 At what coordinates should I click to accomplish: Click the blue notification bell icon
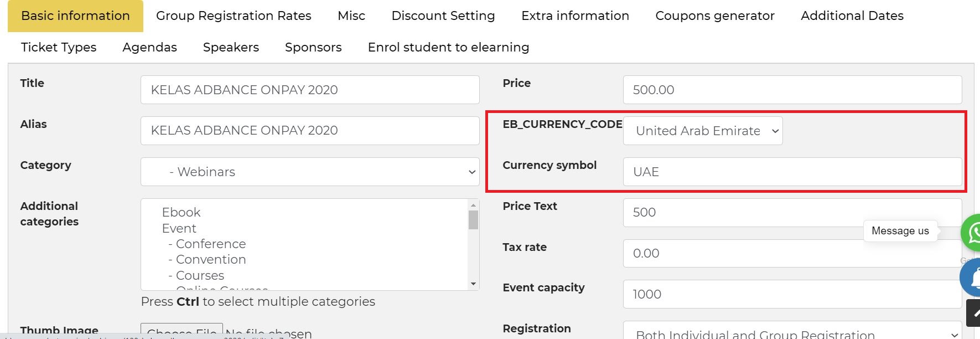point(972,278)
